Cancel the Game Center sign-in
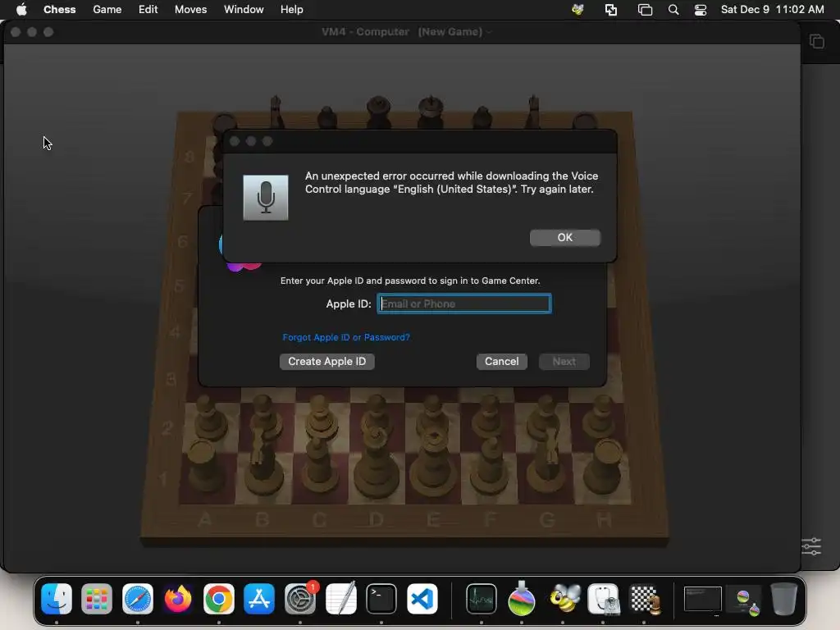 [501, 361]
